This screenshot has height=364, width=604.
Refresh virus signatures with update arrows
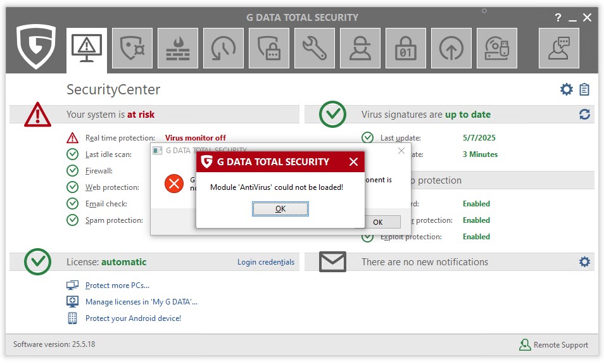coord(584,115)
